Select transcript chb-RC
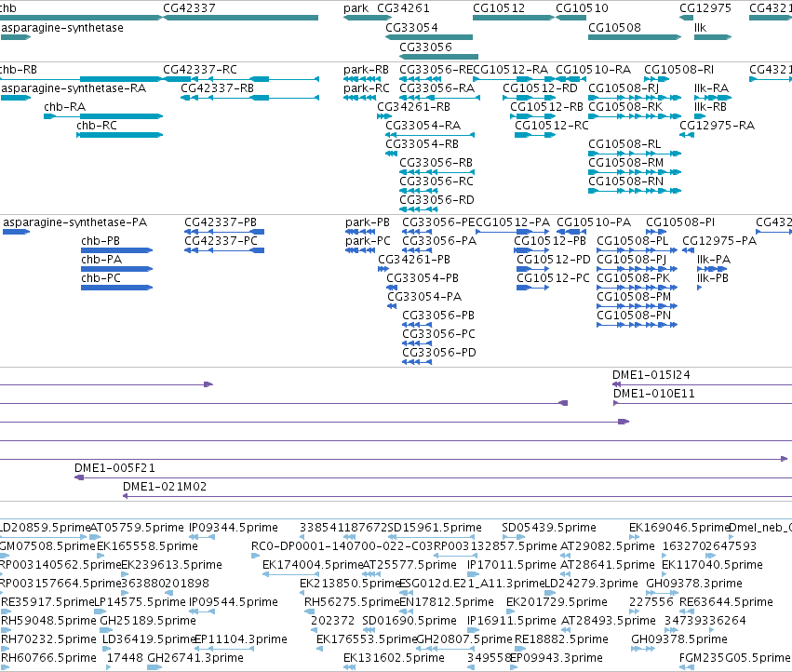Image resolution: width=792 pixels, height=672 pixels. click(97, 126)
